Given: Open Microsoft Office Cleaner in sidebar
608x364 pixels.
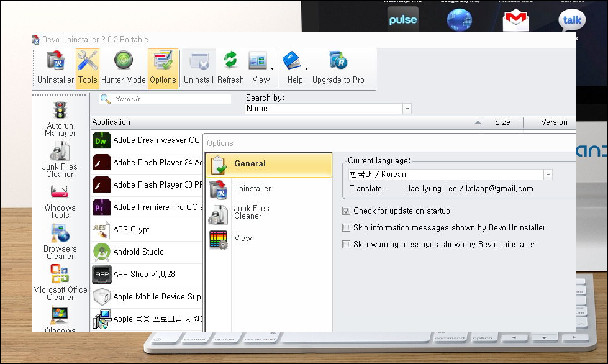Looking at the screenshot, I should 60,283.
